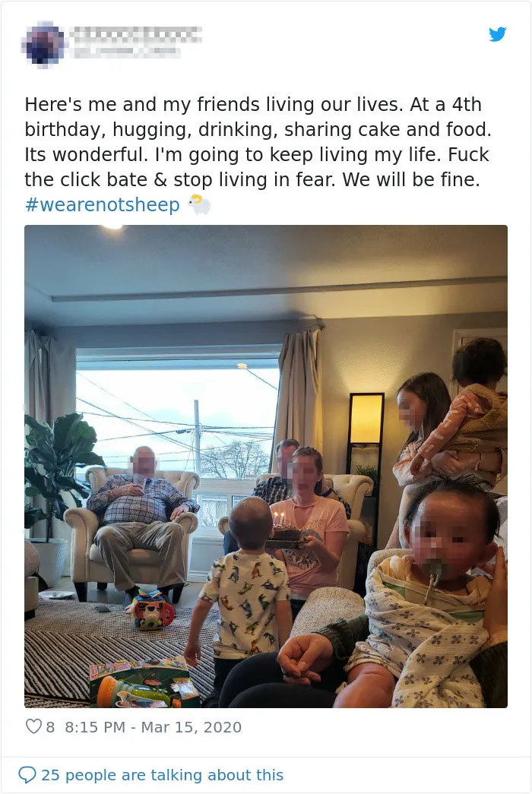Open '25 people are talking about this'

coord(162,775)
